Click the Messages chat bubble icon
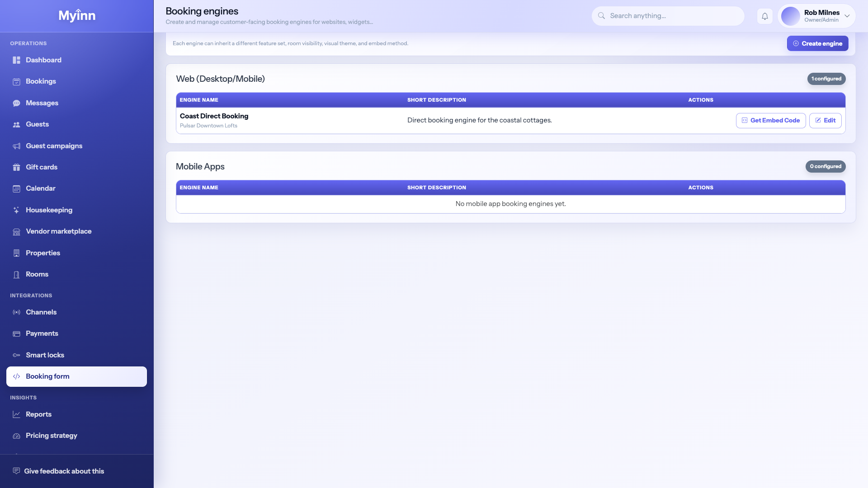The height and width of the screenshot is (488, 868). [16, 103]
